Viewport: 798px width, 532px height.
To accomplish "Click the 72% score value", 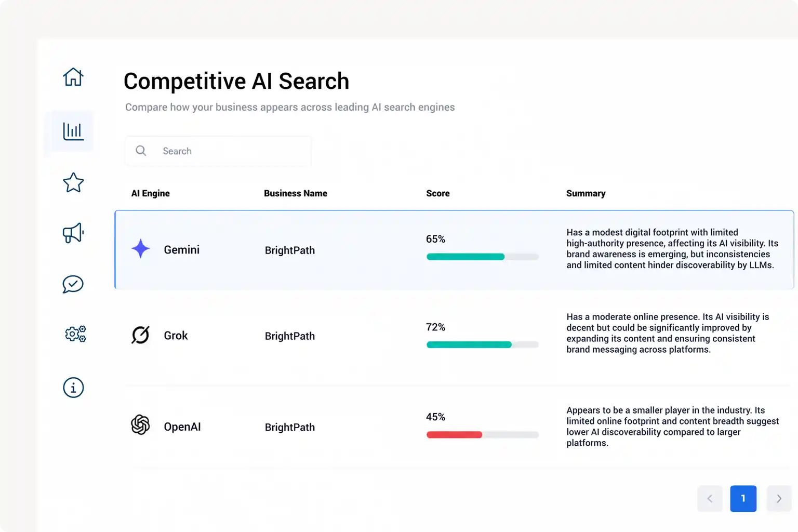I will coord(436,327).
